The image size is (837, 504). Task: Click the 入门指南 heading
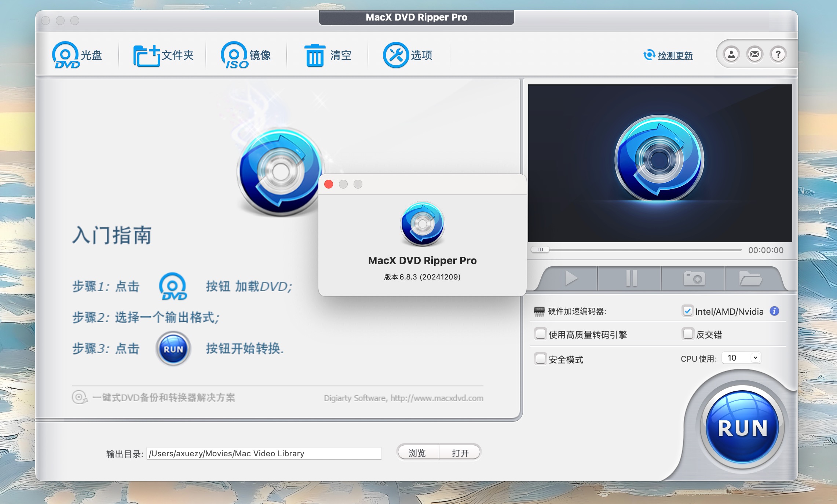[x=112, y=235]
